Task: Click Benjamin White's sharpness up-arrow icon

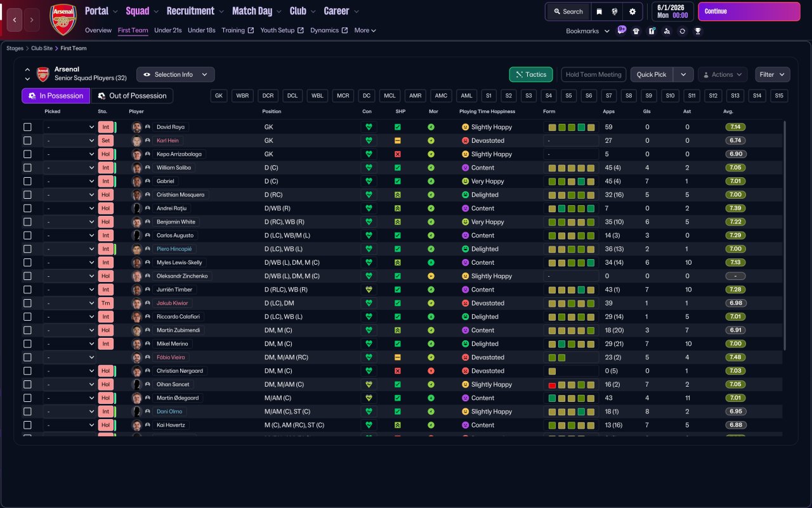Action: coord(398,222)
